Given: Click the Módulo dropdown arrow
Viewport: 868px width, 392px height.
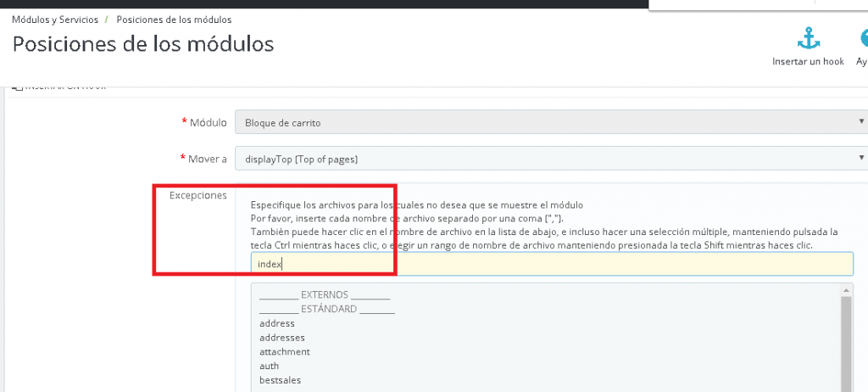Looking at the screenshot, I should tap(861, 121).
